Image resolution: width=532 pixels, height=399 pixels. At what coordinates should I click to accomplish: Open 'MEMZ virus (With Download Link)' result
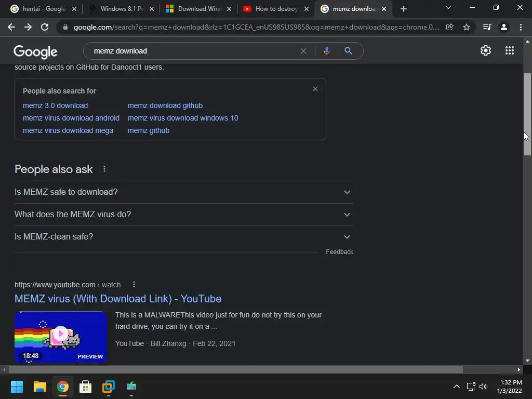pos(118,299)
